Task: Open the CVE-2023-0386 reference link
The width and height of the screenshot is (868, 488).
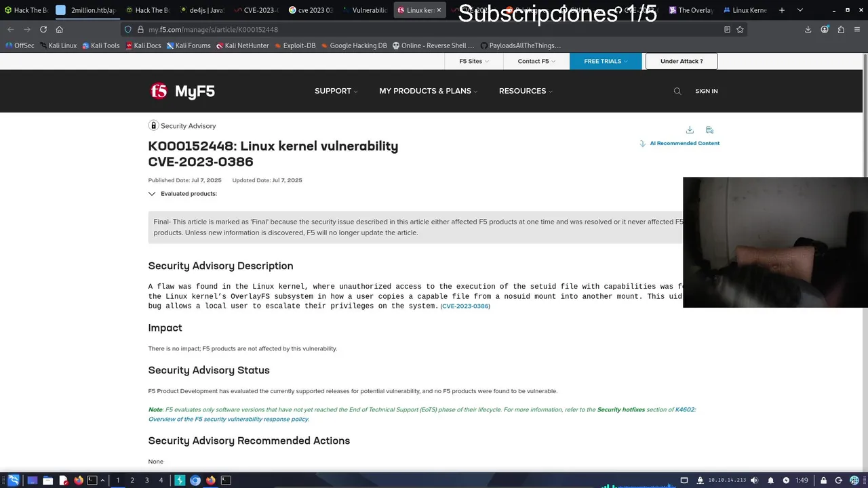Action: pos(465,306)
